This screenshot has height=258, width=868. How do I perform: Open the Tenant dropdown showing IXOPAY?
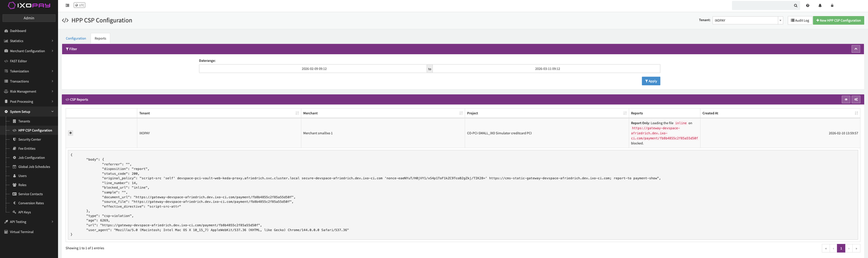(x=748, y=20)
